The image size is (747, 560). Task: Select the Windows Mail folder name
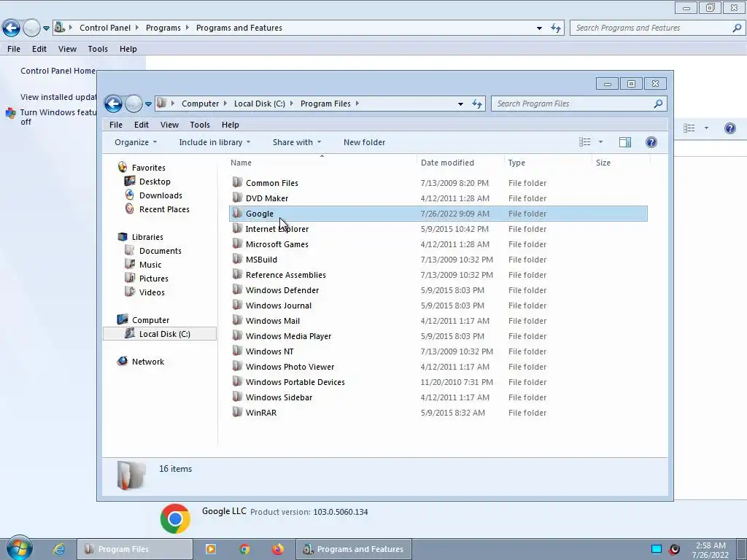[273, 321]
